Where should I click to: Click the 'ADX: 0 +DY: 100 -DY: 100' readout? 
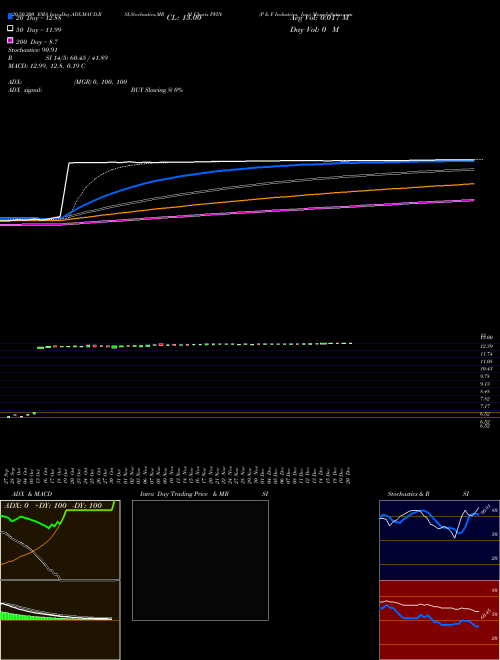click(53, 506)
